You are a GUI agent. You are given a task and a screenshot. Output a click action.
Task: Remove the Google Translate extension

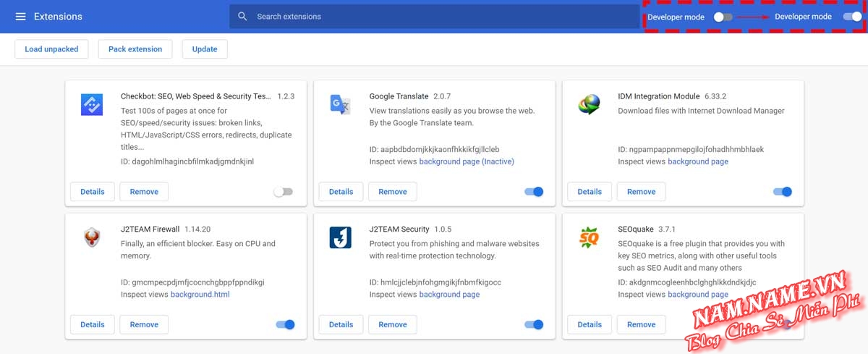point(393,192)
